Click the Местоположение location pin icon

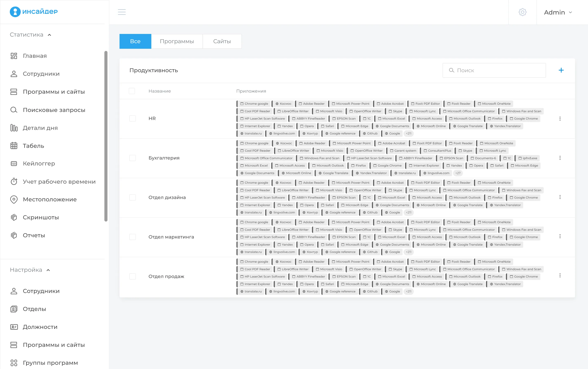tap(14, 199)
